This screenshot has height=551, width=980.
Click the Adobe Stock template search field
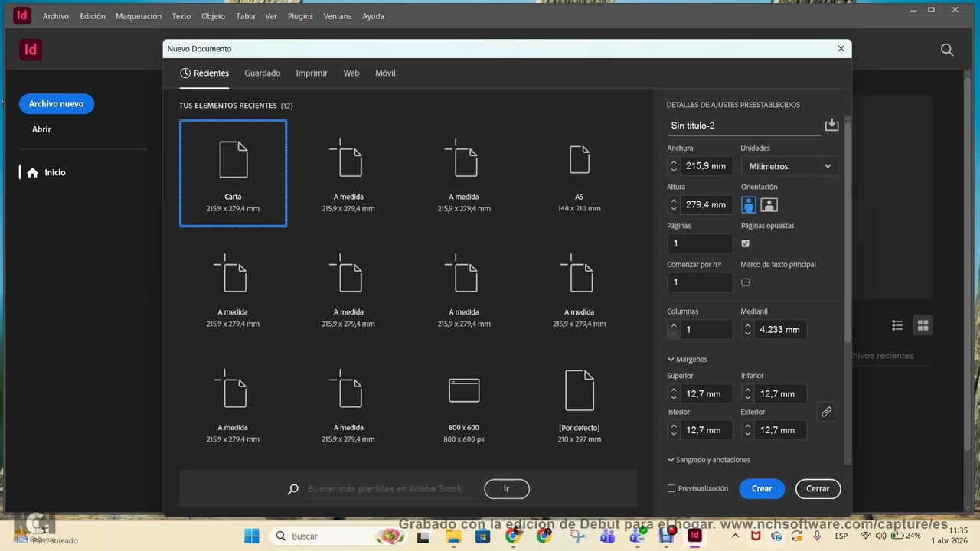click(x=390, y=489)
